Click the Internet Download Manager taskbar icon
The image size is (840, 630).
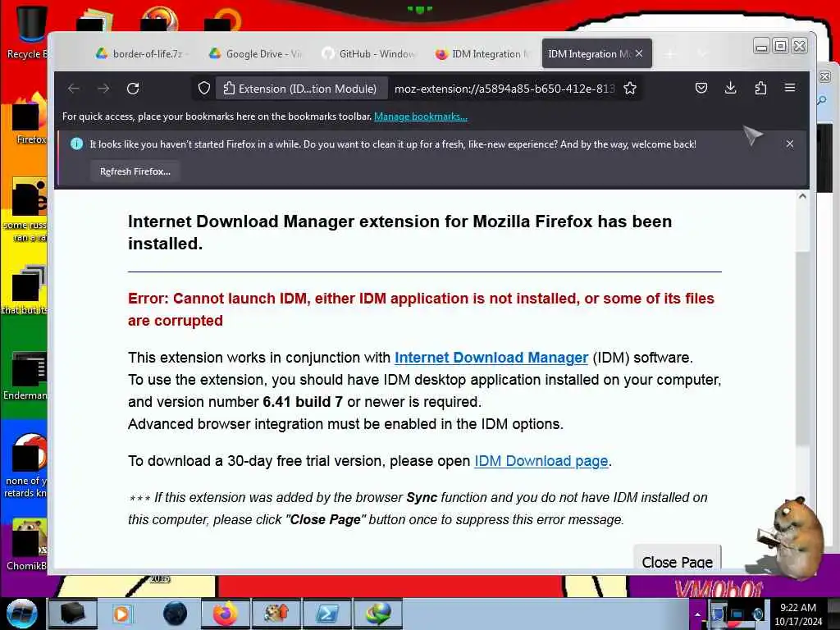[377, 614]
